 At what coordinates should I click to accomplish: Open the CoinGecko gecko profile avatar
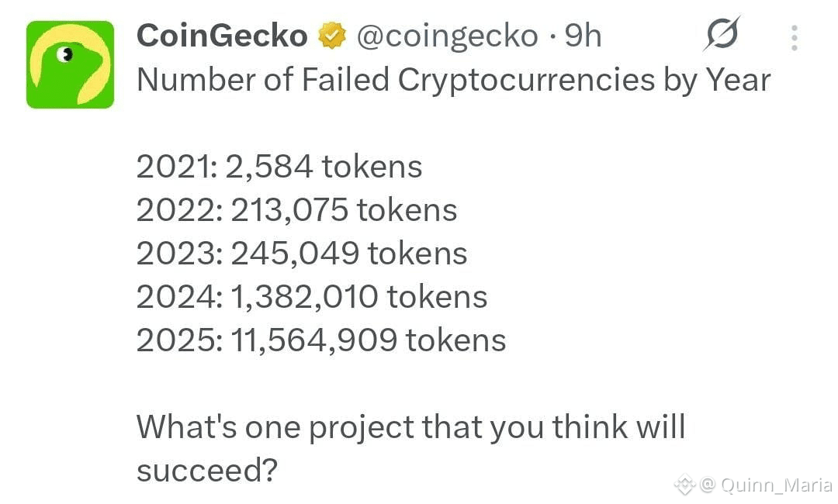tap(70, 64)
